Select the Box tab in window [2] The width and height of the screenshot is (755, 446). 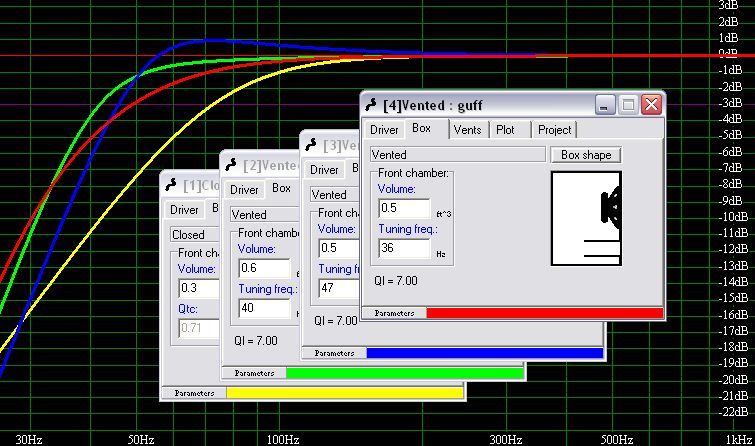click(282, 188)
